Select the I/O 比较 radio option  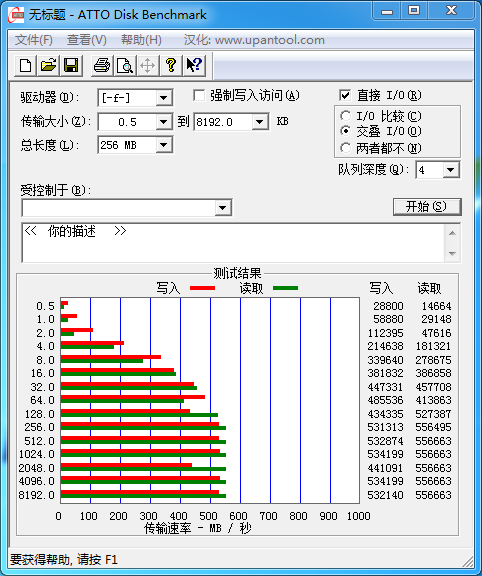pos(345,116)
